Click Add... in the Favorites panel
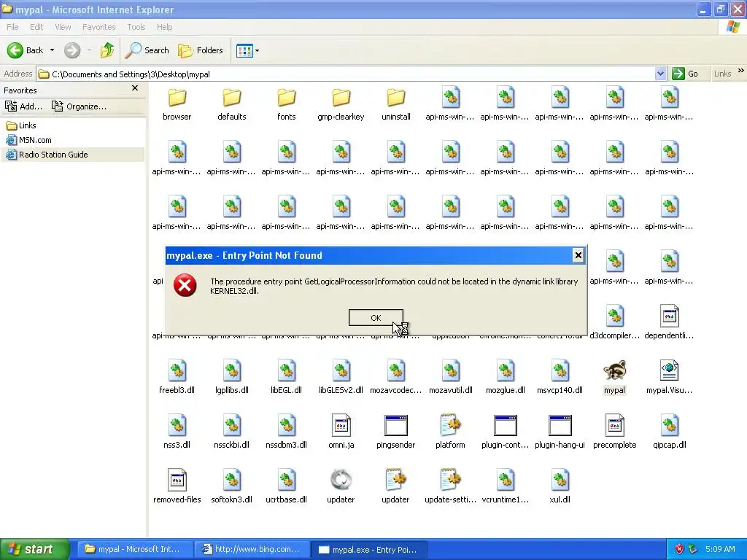Screen dimensions: 747x560 pyautogui.click(x=23, y=106)
